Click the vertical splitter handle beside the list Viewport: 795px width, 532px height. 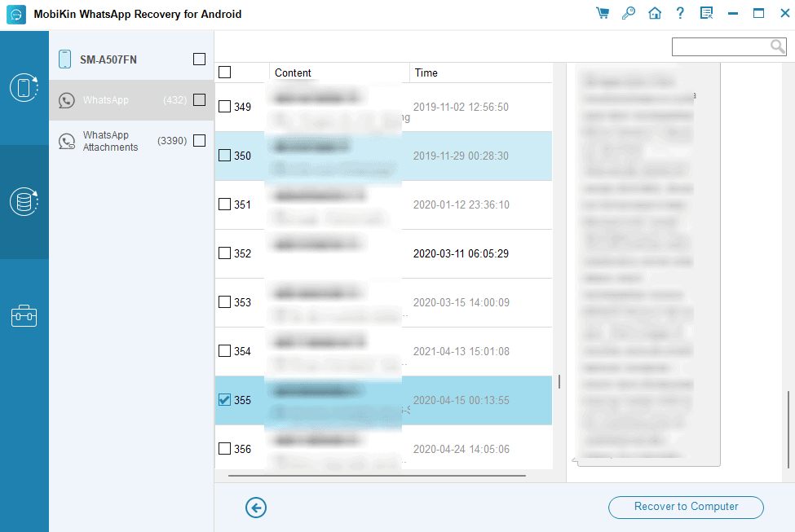pos(559,381)
